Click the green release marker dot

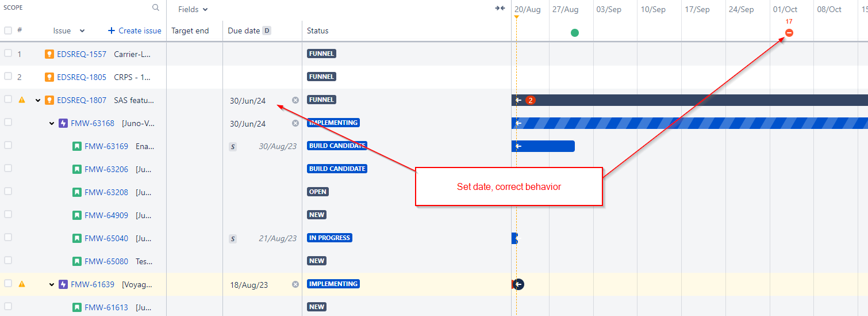pos(575,33)
